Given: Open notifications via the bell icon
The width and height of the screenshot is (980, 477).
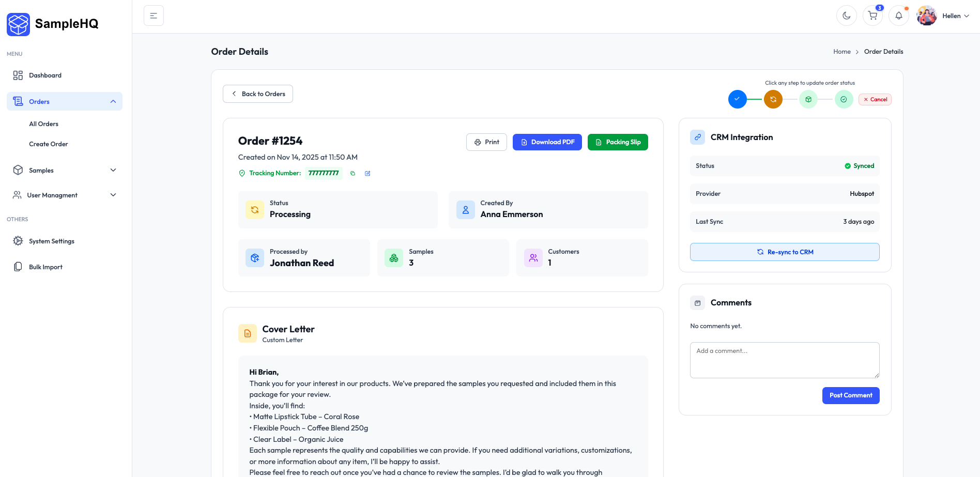Looking at the screenshot, I should pos(899,16).
